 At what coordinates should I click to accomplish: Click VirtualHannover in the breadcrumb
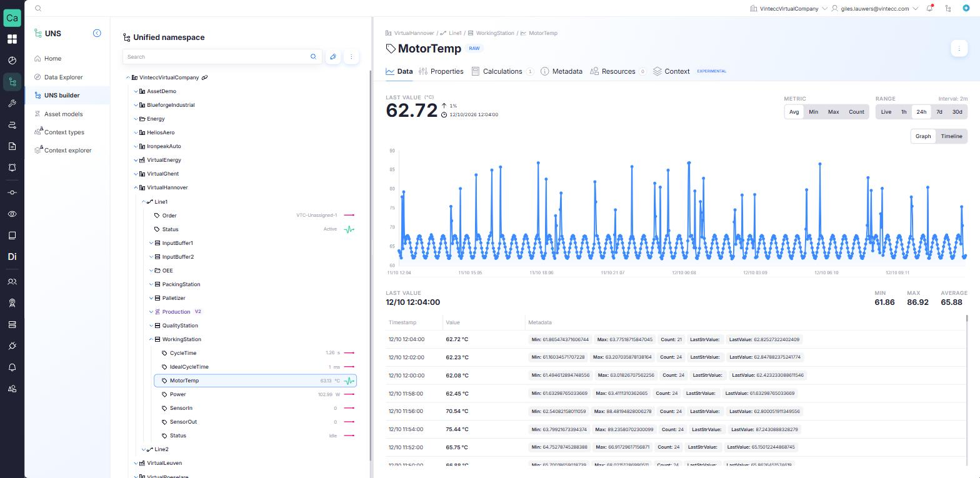(x=414, y=33)
